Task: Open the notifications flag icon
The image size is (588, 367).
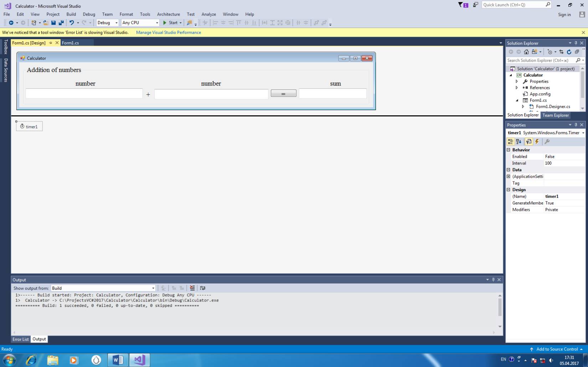Action: (463, 5)
